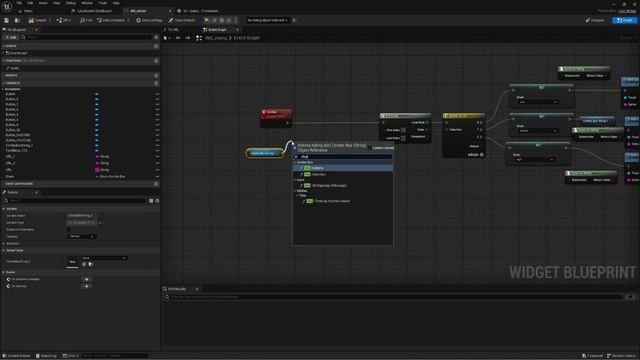Screen dimensions: 640x360
Task: Click the Add button in My Blueprint
Action: (x=11, y=37)
